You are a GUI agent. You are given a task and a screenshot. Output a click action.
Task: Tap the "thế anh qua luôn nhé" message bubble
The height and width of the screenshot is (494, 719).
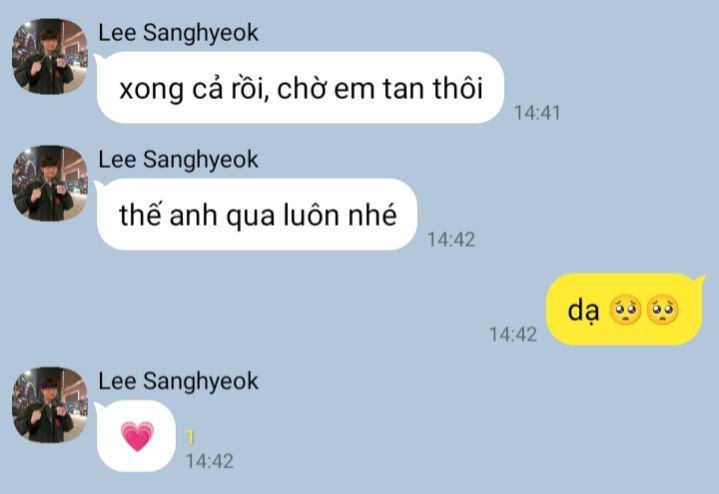click(x=256, y=215)
